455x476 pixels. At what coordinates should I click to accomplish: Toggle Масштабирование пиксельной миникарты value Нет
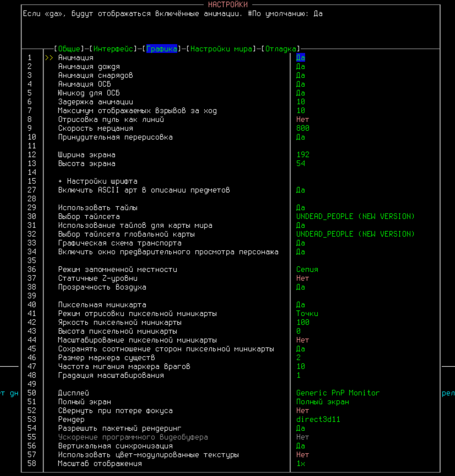click(302, 340)
